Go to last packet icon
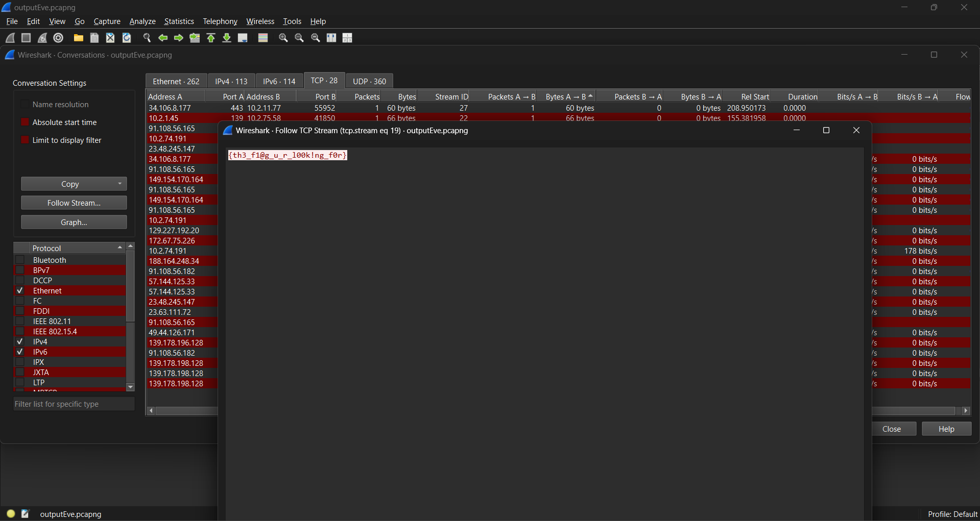 click(227, 38)
